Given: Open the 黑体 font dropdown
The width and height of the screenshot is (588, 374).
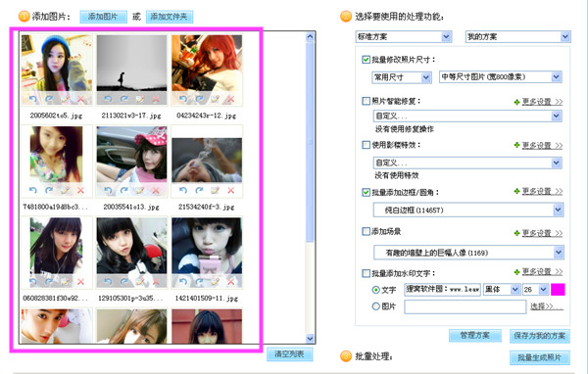Looking at the screenshot, I should pyautogui.click(x=502, y=290).
